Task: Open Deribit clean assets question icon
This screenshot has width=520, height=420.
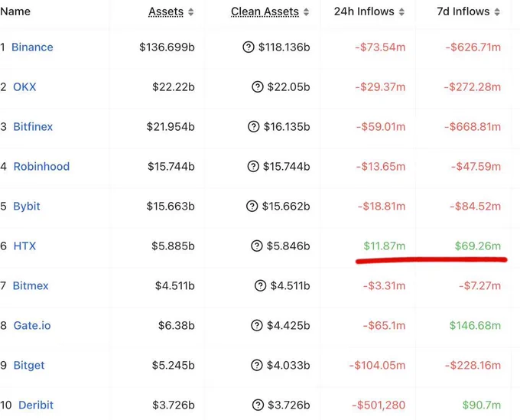Action: click(258, 405)
